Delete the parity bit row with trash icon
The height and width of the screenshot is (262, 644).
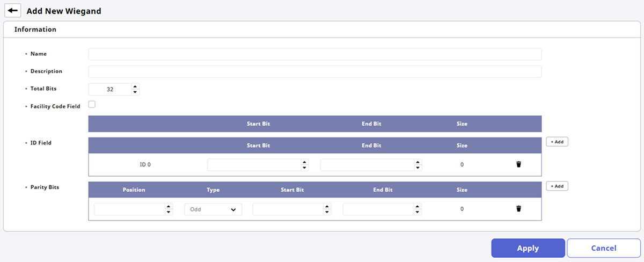pos(518,209)
